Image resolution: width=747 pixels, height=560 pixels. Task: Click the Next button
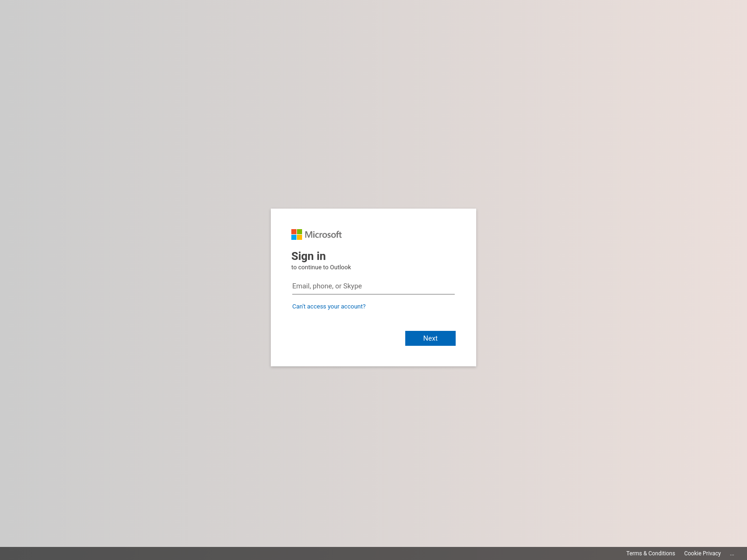click(430, 338)
